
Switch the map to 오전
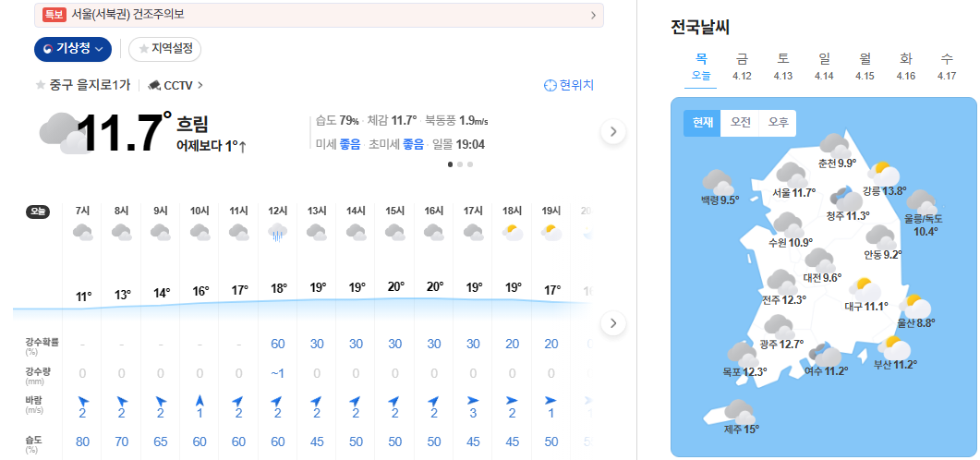740,123
